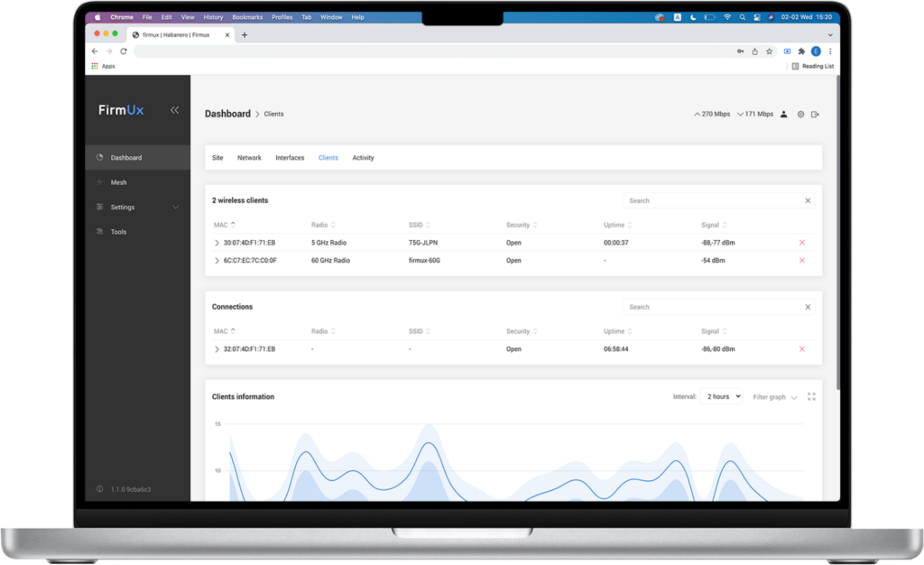Switch to the Interfaces tab
The height and width of the screenshot is (565, 924).
pyautogui.click(x=290, y=158)
